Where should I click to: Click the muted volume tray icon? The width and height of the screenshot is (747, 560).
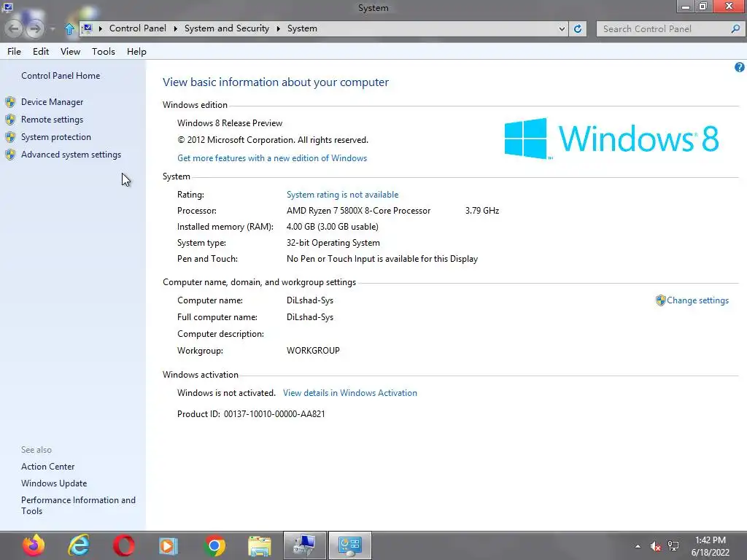[x=656, y=546]
